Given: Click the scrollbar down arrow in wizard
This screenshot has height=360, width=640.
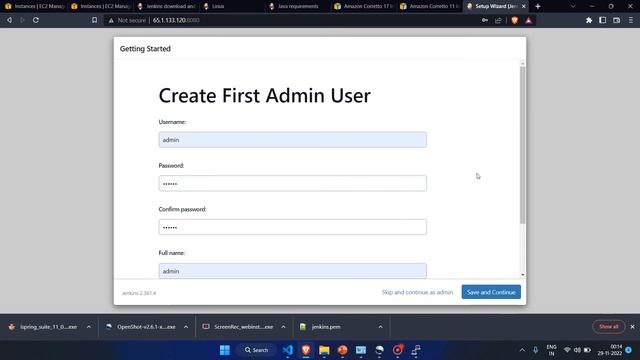Looking at the screenshot, I should (522, 275).
